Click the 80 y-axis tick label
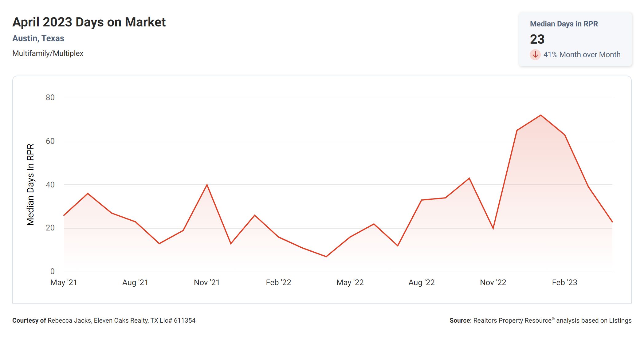644x338 pixels. (x=50, y=98)
